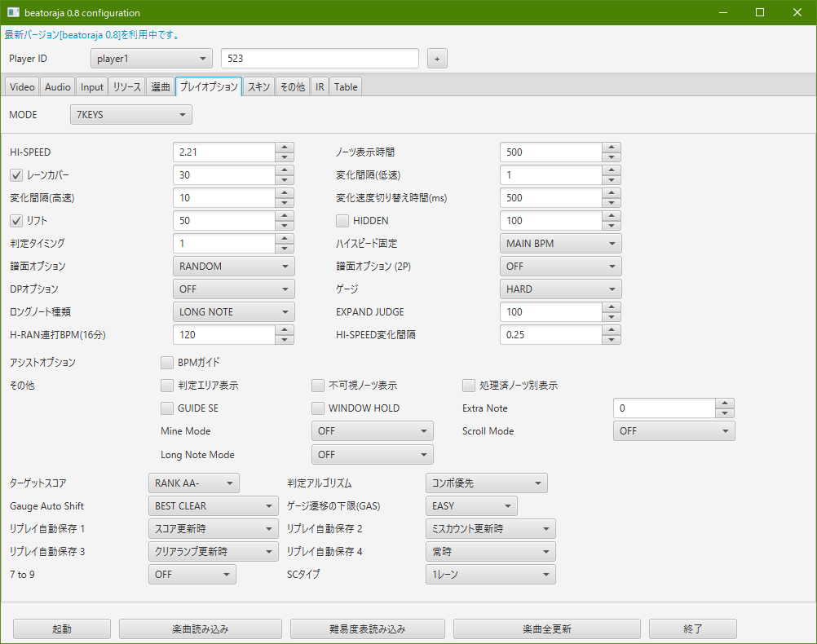
Task: Enable the GUIDE SE checkbox
Action: [x=167, y=408]
